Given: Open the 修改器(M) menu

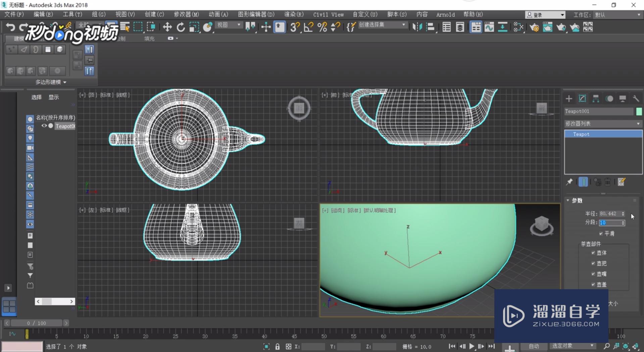Looking at the screenshot, I should pos(186,14).
